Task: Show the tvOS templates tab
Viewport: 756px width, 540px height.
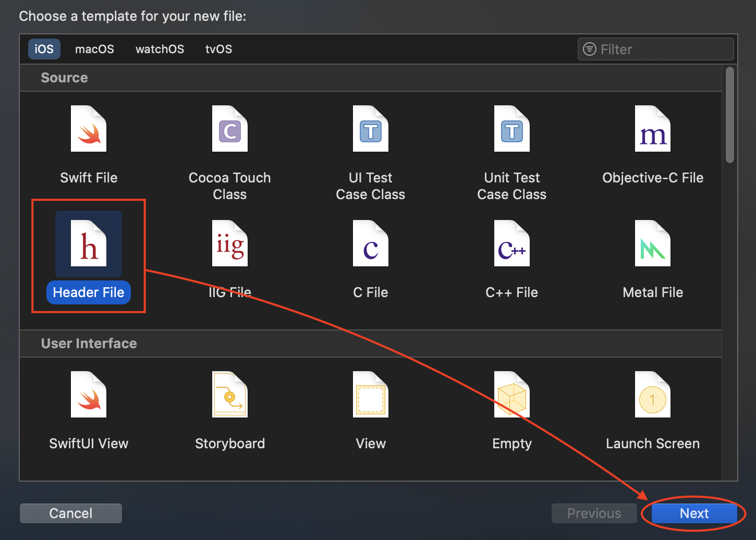Action: point(218,49)
